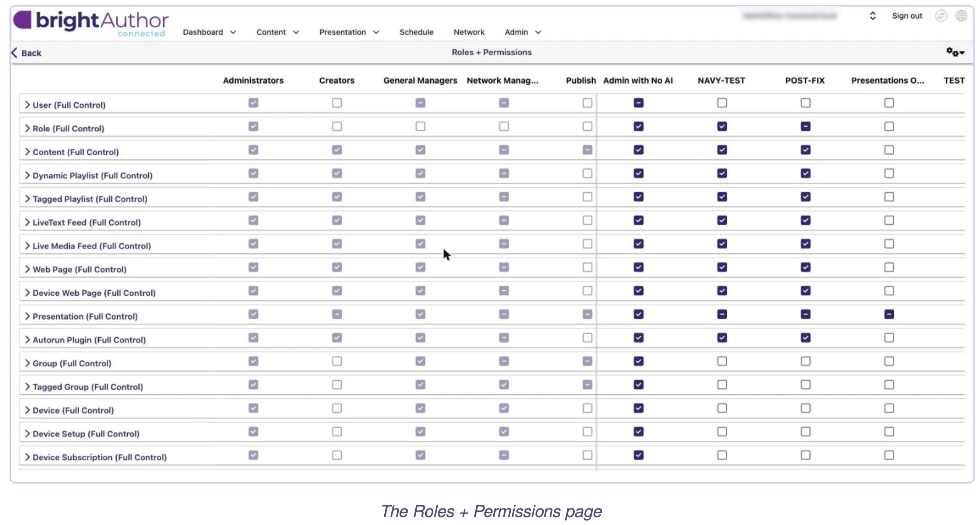Click the circular switch icon beside Sign out

pyautogui.click(x=941, y=16)
